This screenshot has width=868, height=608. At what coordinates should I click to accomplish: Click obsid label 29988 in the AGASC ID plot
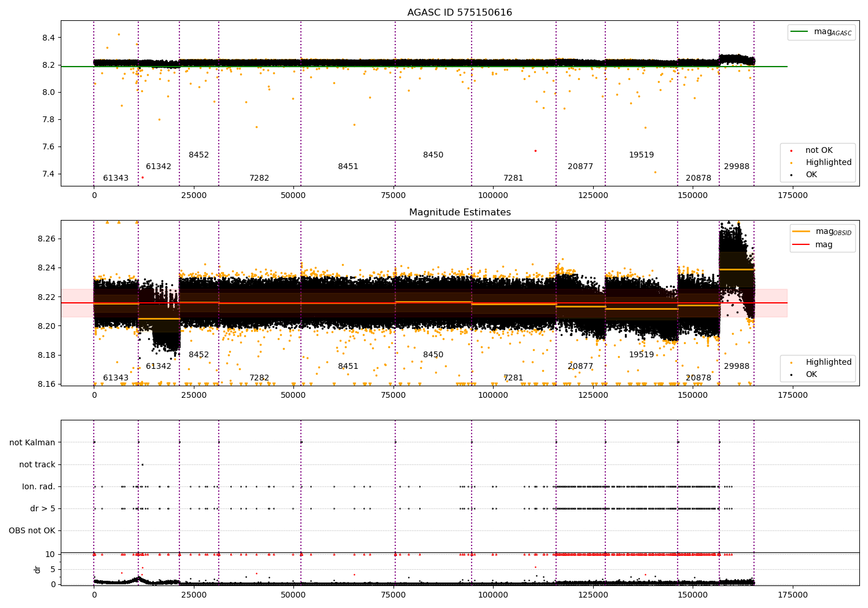[x=737, y=167]
